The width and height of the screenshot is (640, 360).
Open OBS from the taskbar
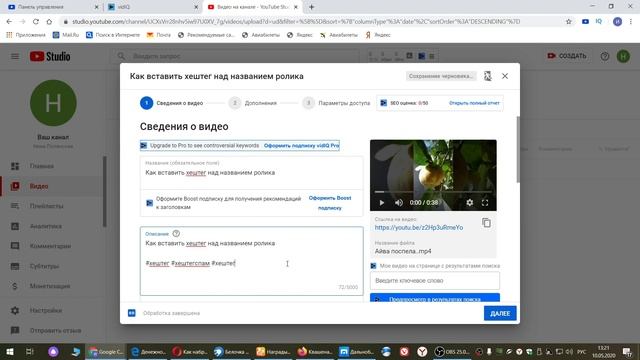452,351
